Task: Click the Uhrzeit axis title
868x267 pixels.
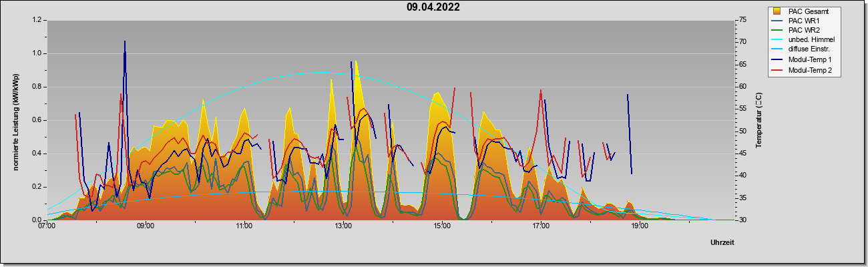Action: coord(722,243)
